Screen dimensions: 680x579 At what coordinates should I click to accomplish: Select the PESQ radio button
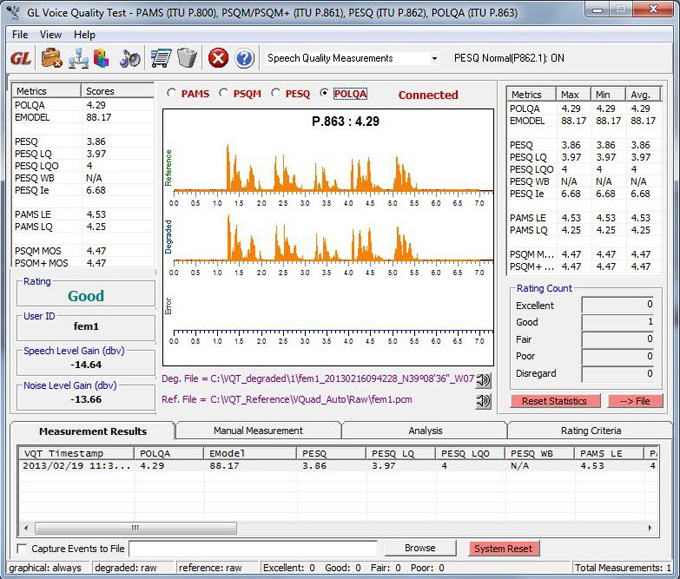pyautogui.click(x=275, y=93)
